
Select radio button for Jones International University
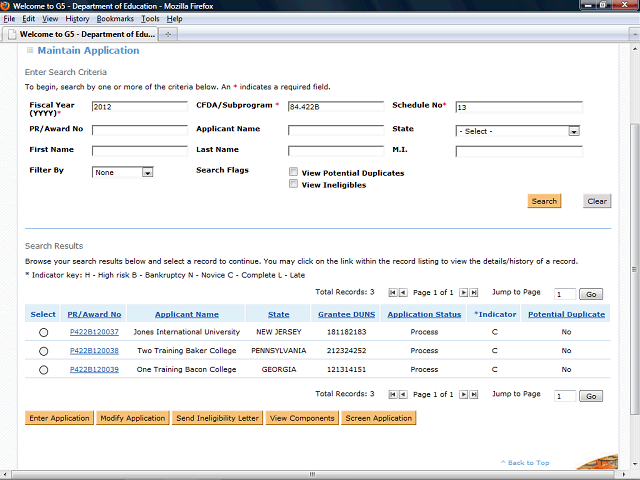[43, 332]
